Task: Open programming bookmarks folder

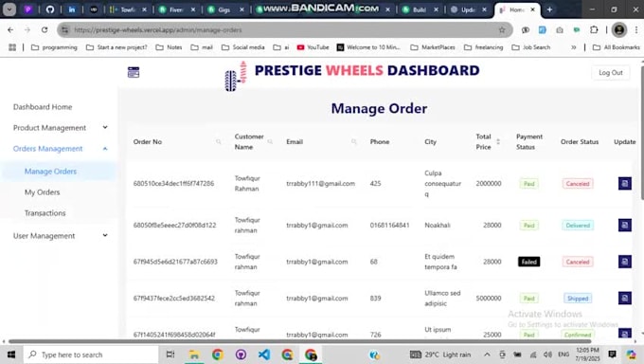Action: 55,47
